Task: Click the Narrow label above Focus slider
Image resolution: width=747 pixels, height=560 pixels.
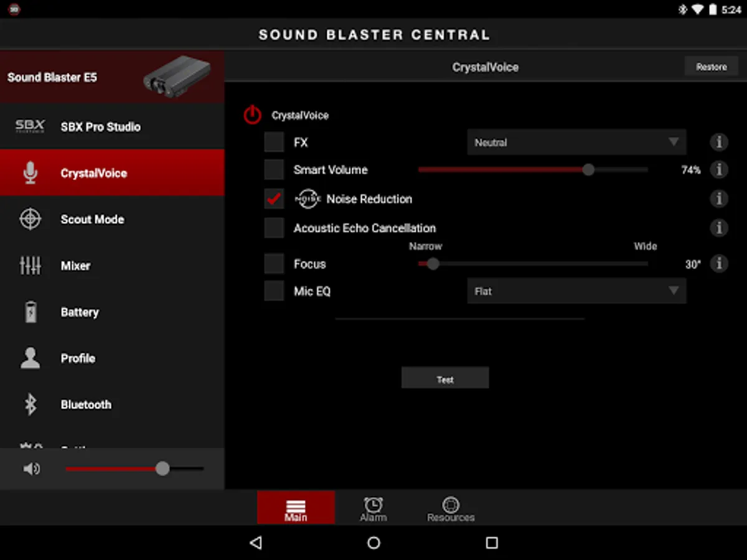Action: pos(425,246)
